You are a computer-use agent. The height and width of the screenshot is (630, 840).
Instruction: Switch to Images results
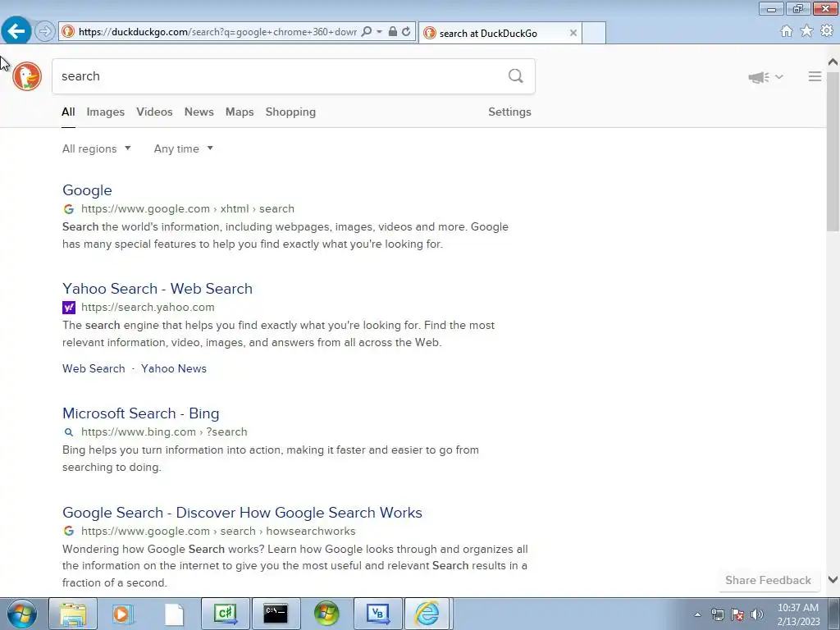(x=106, y=112)
